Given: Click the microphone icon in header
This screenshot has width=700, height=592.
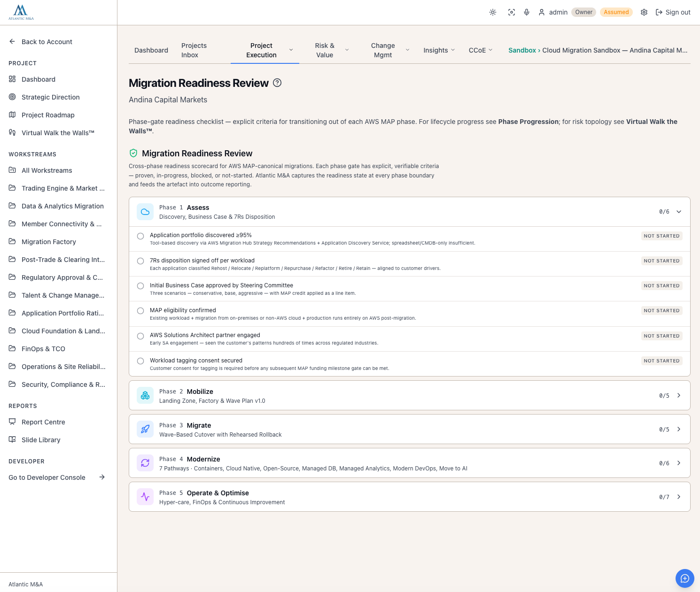Looking at the screenshot, I should pos(527,12).
